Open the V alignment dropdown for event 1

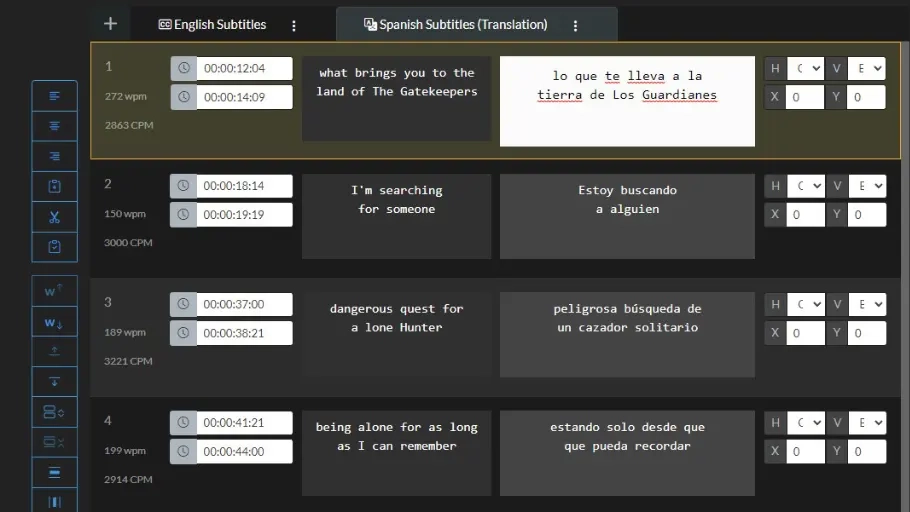tap(866, 68)
